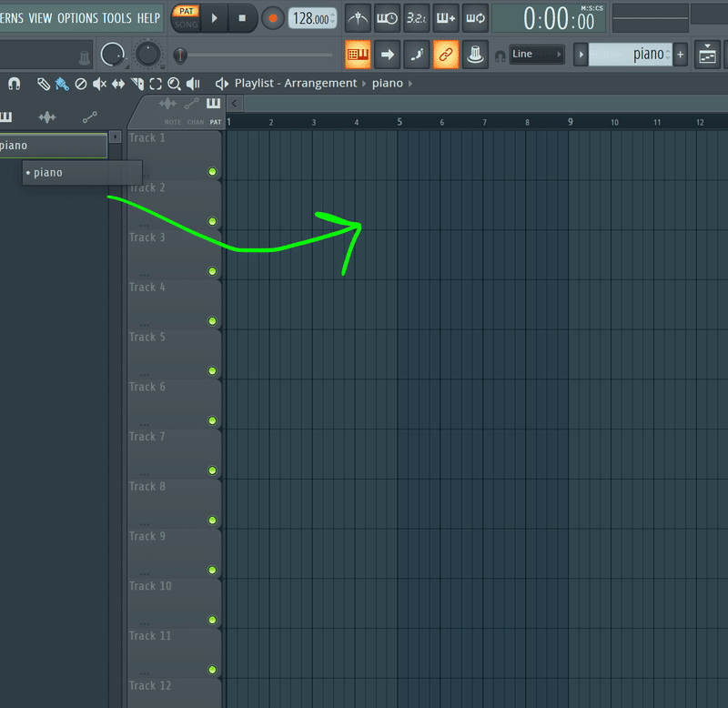This screenshot has width=728, height=708.
Task: Mute Track 6 with green toggle
Action: pos(212,420)
